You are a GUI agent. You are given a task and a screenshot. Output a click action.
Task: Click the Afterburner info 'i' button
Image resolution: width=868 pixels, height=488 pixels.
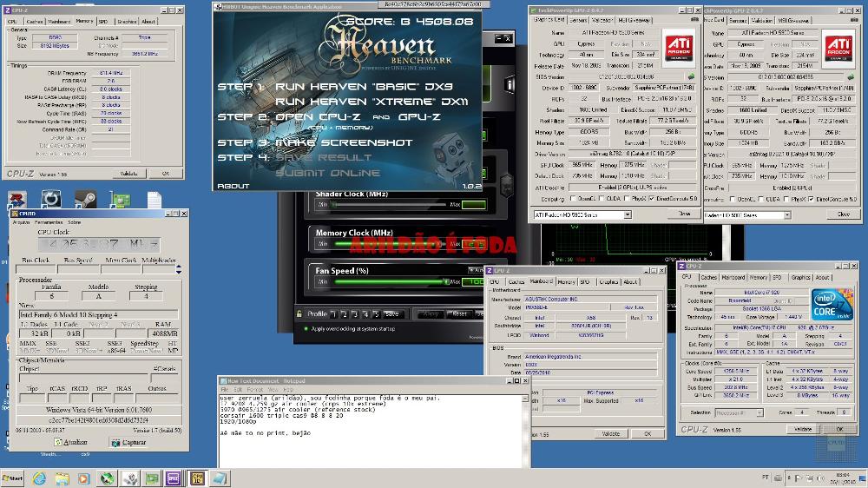pos(510,84)
